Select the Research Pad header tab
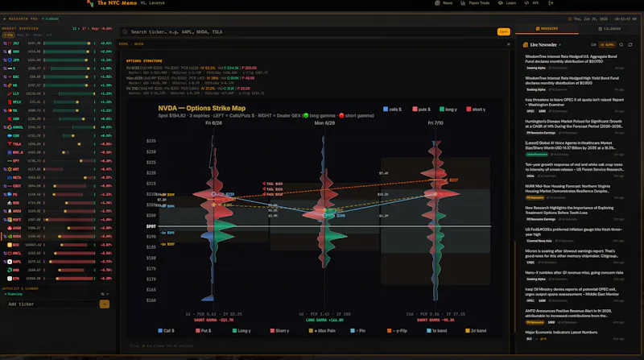 click(21, 19)
